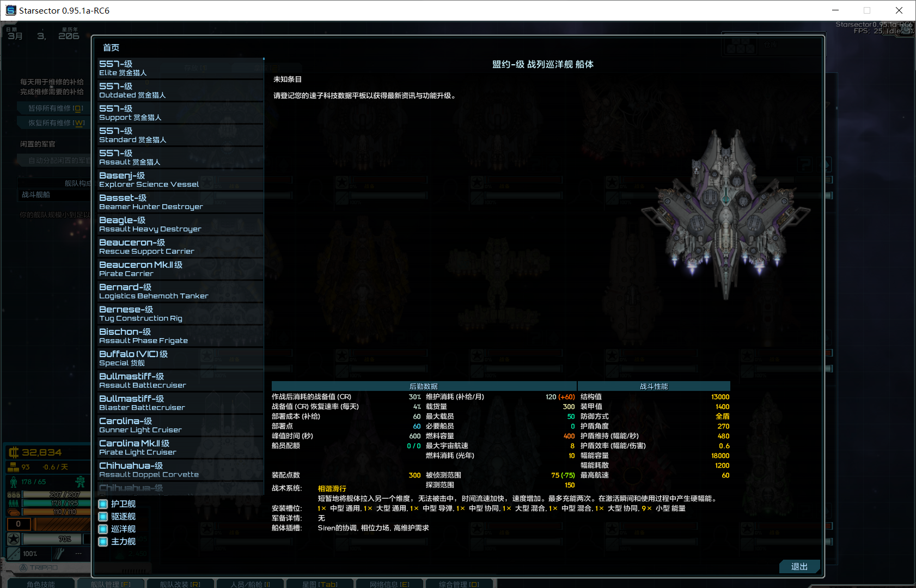
Task: Click the supplies crates icon beside 93
Action: [x=13, y=467]
